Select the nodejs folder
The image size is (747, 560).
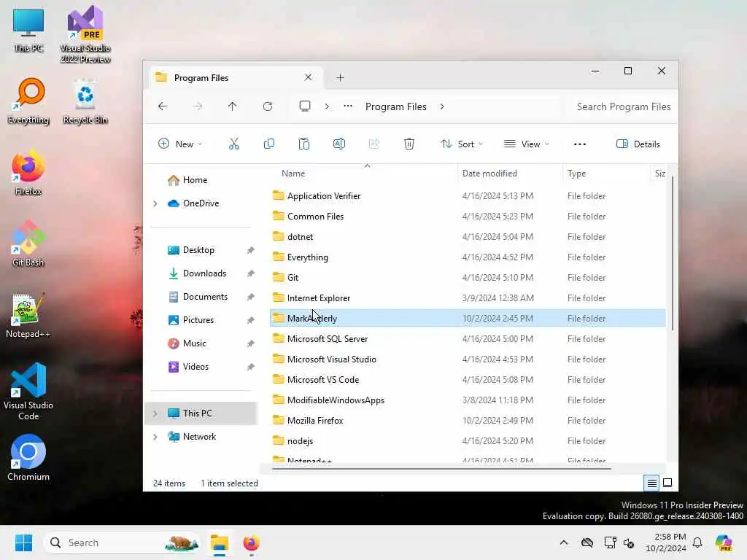(468, 441)
